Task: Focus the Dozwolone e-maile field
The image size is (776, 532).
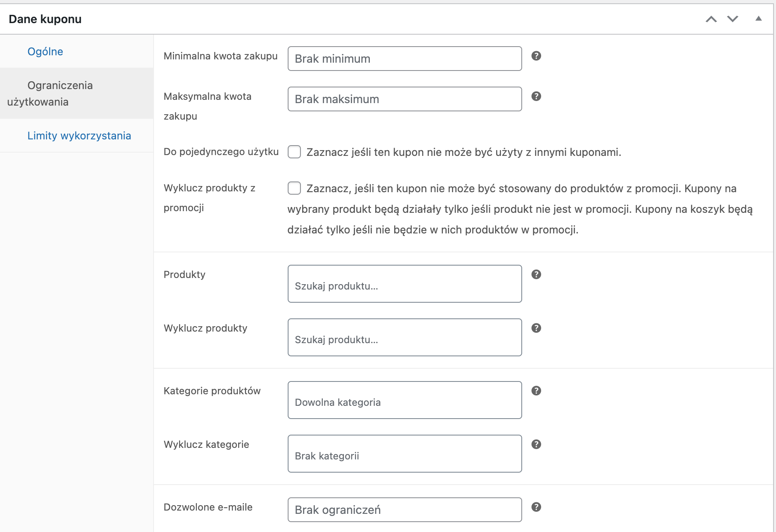Action: coord(405,510)
